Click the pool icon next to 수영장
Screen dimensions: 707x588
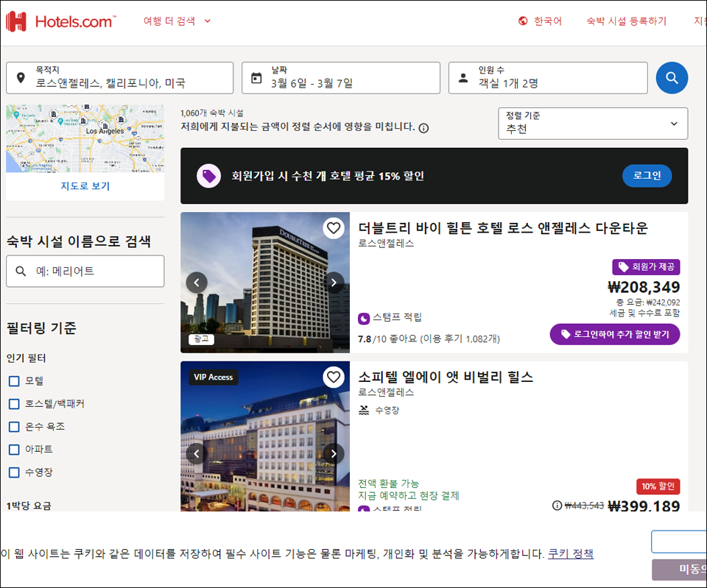tap(363, 410)
